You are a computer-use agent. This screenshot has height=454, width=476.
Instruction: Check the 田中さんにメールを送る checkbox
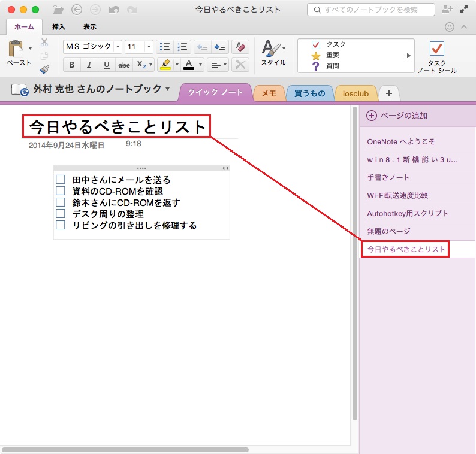(60, 180)
